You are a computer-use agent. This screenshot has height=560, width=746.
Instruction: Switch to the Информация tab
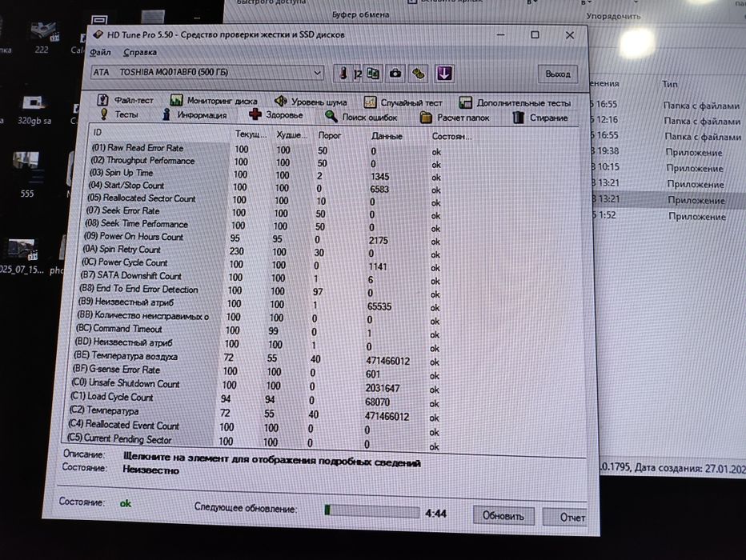[x=195, y=114]
